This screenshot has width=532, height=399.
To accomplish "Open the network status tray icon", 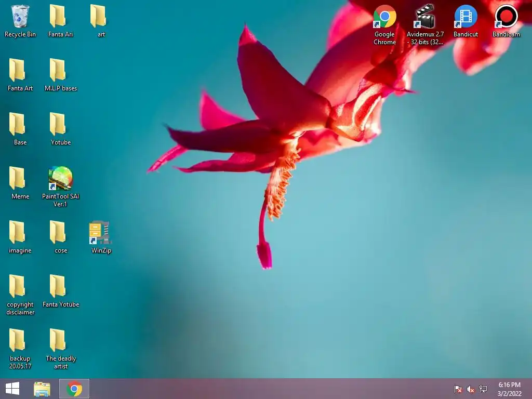I will (x=483, y=389).
